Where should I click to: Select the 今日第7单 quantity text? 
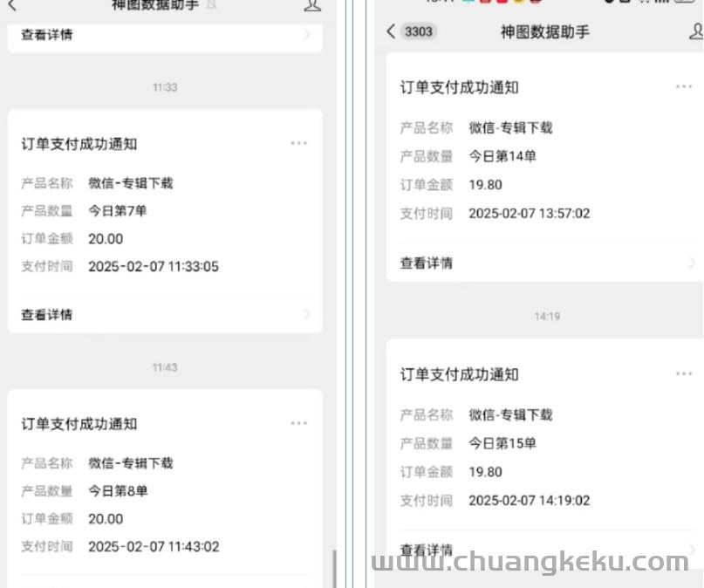tap(117, 211)
